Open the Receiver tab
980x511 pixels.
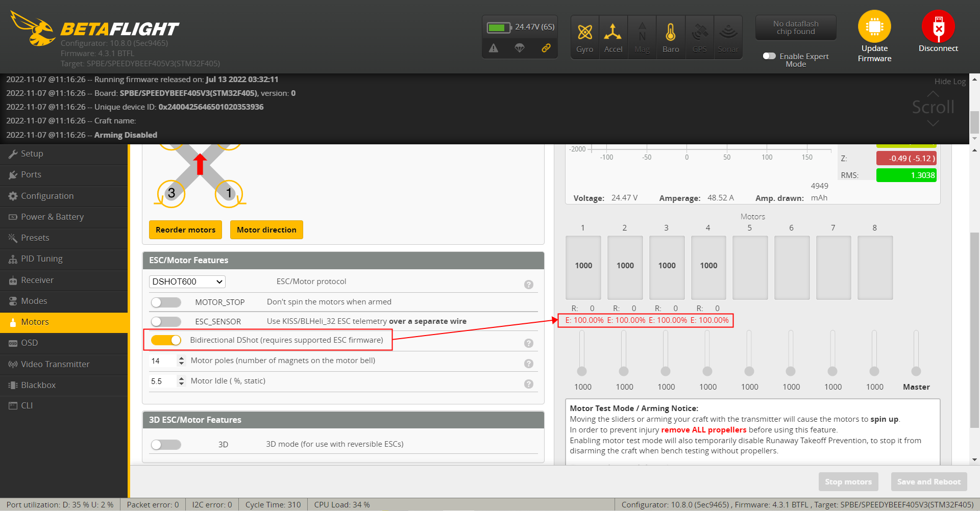64,280
